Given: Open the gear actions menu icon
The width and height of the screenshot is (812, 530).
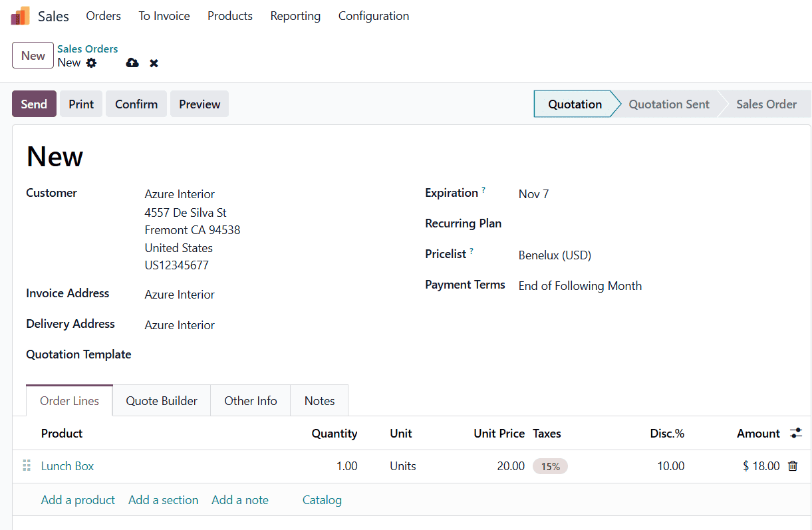Looking at the screenshot, I should point(91,63).
